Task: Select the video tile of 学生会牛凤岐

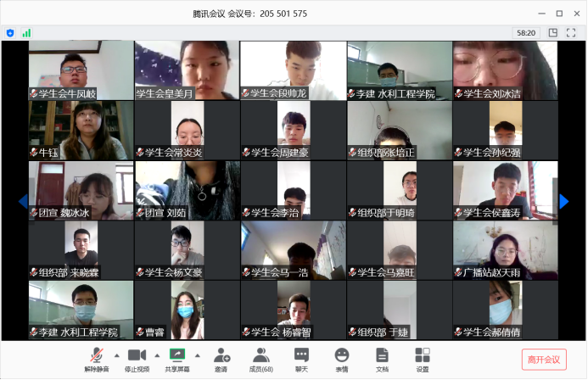Action: (x=81, y=70)
